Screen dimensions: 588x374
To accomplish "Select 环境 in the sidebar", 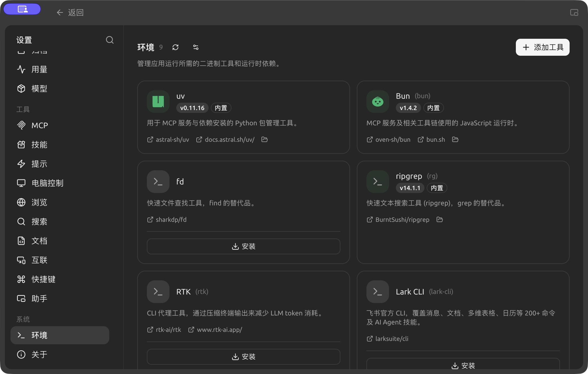I will pos(60,335).
